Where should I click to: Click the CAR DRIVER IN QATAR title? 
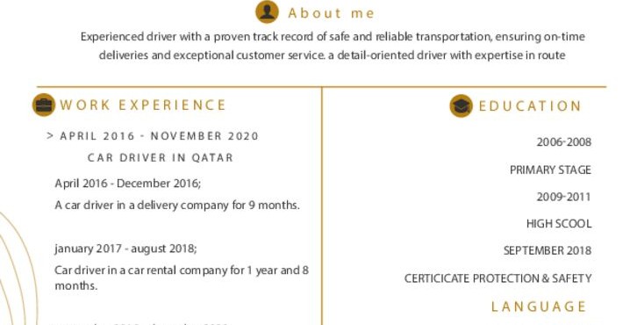[x=161, y=157]
